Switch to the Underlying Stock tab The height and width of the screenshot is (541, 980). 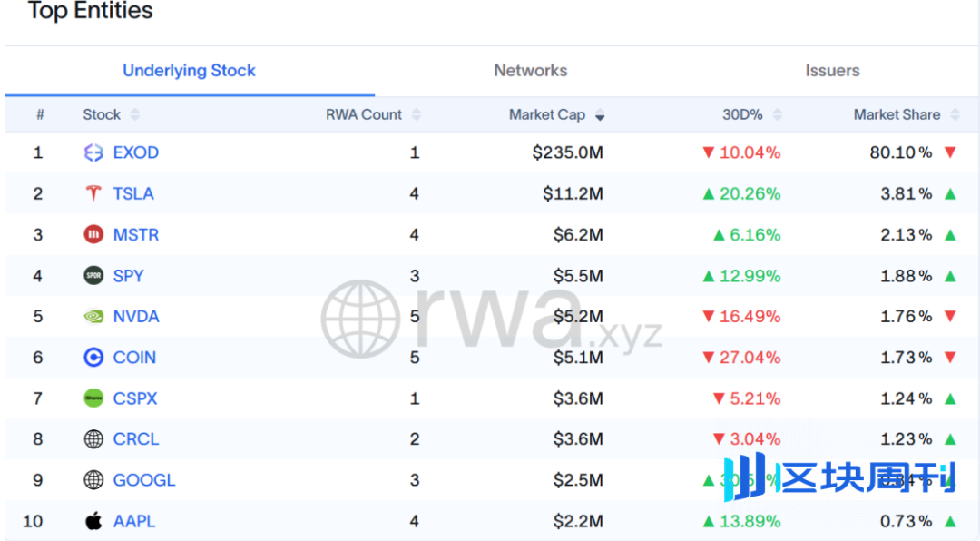point(190,71)
